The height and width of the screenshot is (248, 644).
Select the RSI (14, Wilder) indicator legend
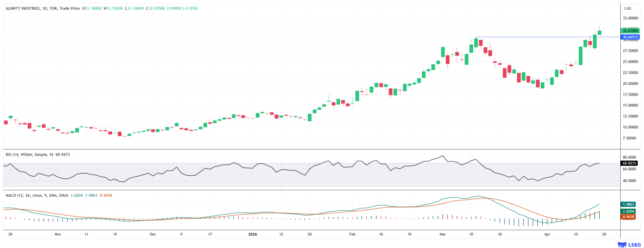29,154
